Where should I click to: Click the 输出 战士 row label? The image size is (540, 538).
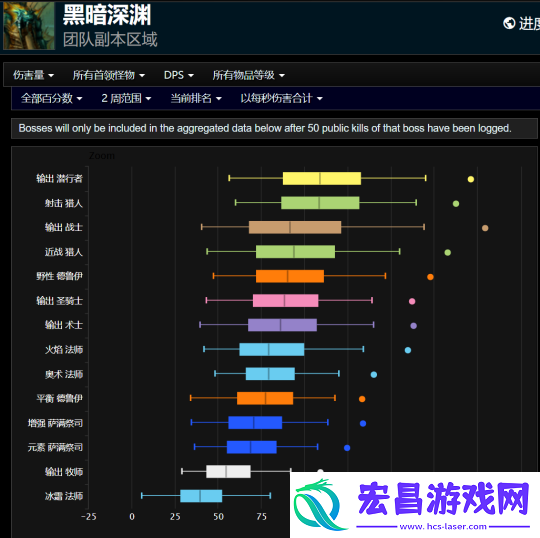(x=64, y=227)
